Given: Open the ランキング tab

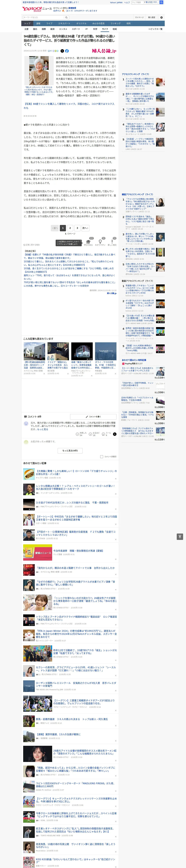Looking at the screenshot, I should [x=115, y=24].
